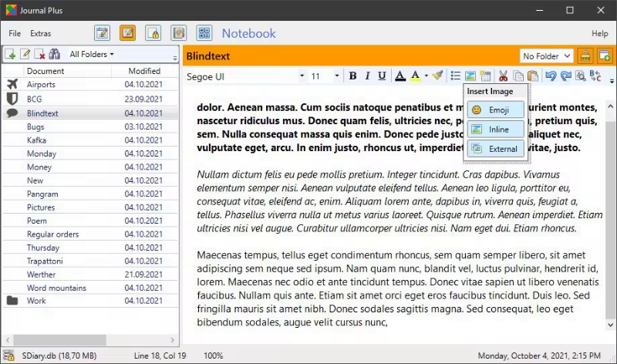Viewport: 617px width, 364px height.
Task: Expand the Segoe UI font dropdown
Action: pos(302,76)
